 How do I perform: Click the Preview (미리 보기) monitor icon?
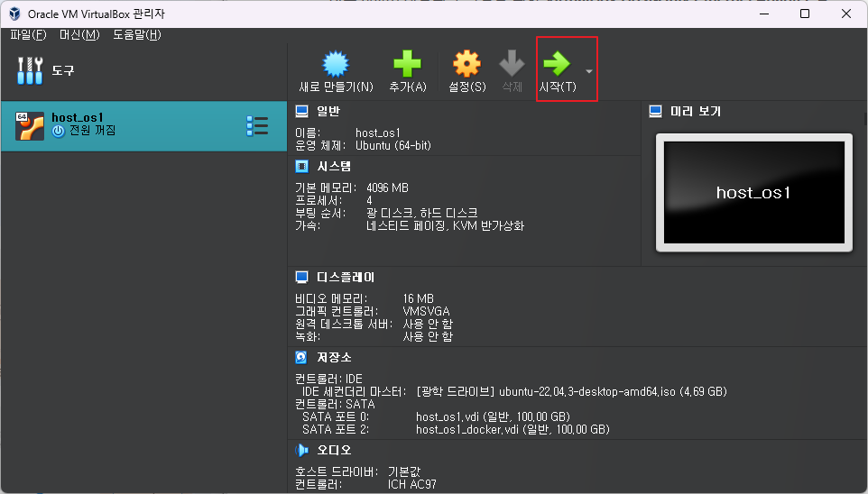click(655, 111)
